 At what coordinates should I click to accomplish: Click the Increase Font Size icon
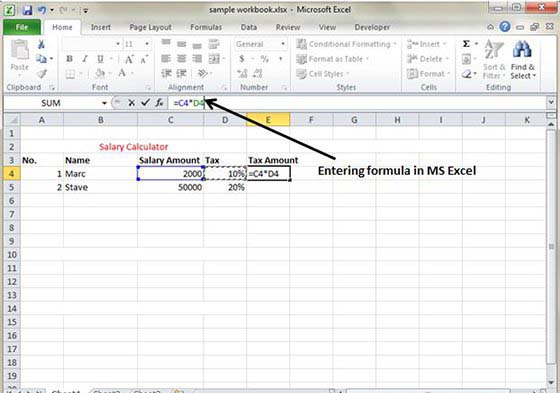tap(129, 59)
